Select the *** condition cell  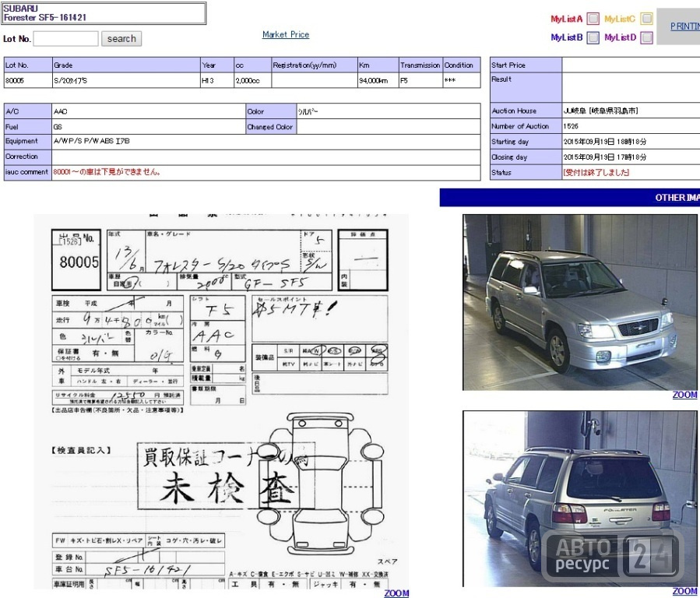[x=462, y=80]
